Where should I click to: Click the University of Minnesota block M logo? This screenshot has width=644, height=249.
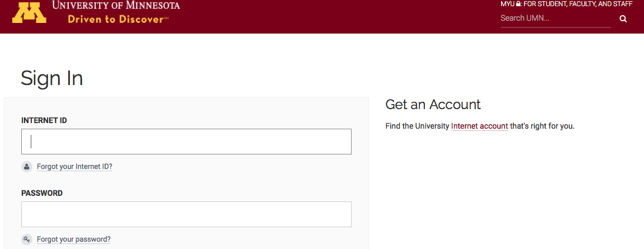[x=30, y=12]
